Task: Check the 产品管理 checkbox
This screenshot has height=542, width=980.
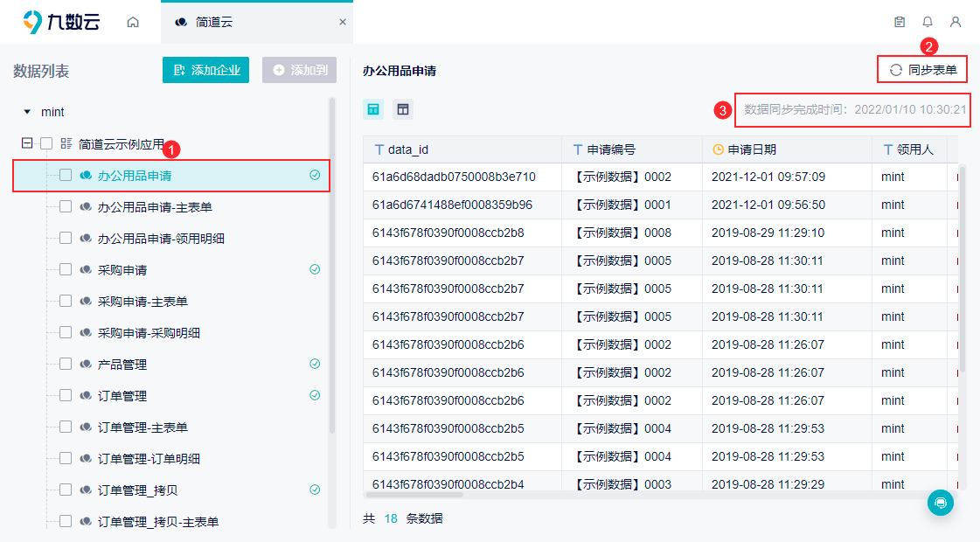Action: point(66,364)
